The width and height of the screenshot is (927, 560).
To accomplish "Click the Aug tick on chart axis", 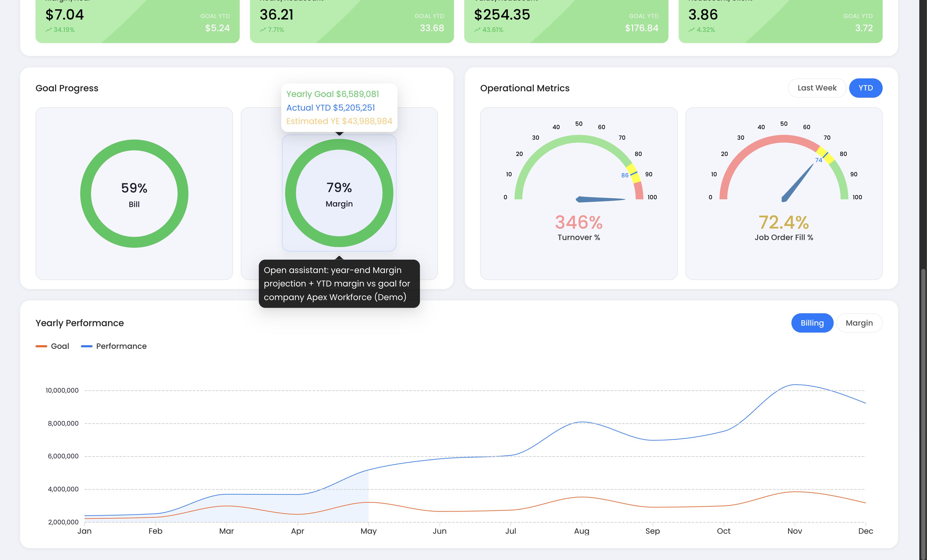I will click(x=582, y=531).
